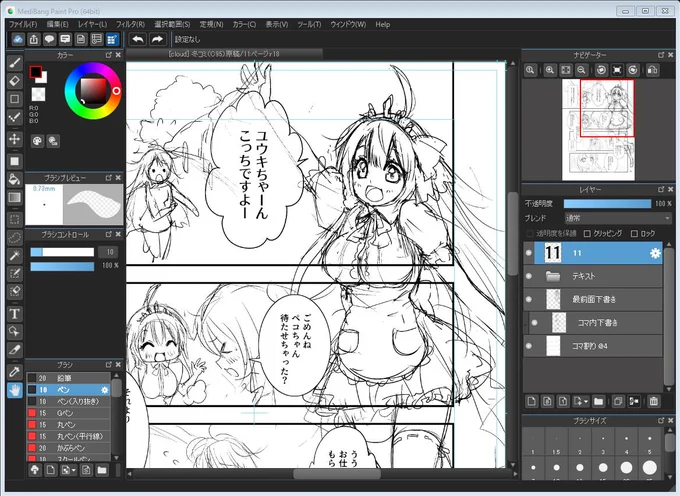The width and height of the screenshot is (680, 496).
Task: Click Navigator rotate left icon
Action: tap(601, 70)
